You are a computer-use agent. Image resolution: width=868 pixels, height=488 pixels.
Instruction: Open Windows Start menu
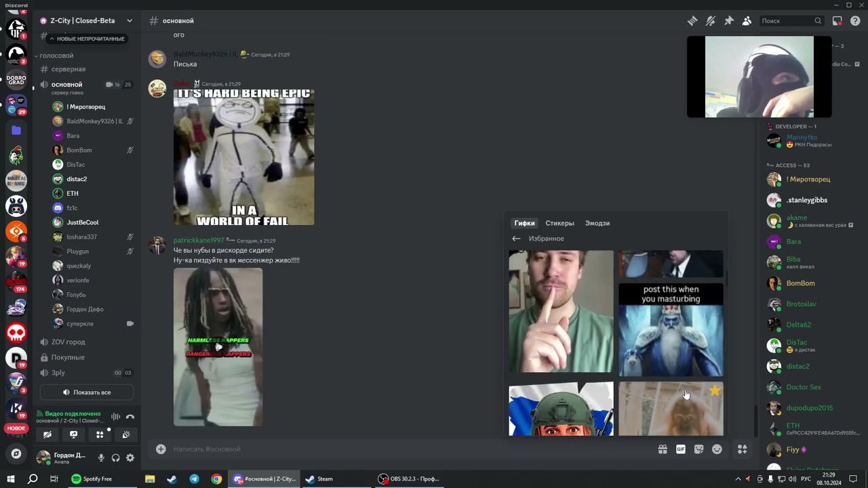click(11, 479)
